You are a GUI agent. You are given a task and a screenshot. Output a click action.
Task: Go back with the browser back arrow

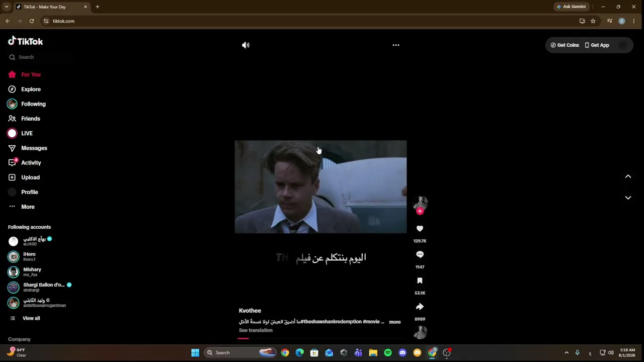click(x=8, y=21)
